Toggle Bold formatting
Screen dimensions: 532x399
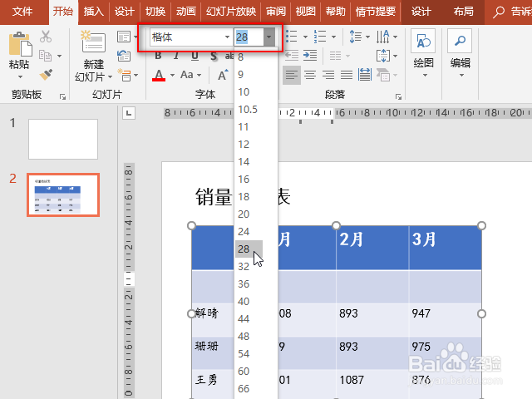tap(158, 56)
